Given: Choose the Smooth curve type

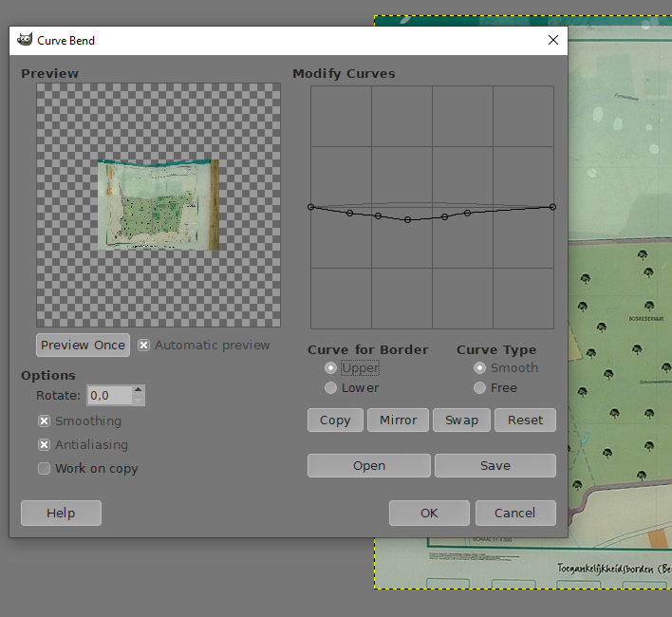Looking at the screenshot, I should tap(480, 368).
